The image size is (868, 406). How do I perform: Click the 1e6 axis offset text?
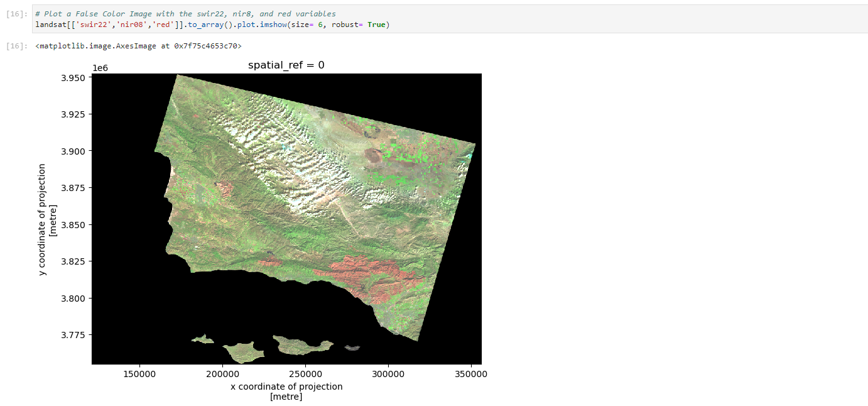(101, 67)
